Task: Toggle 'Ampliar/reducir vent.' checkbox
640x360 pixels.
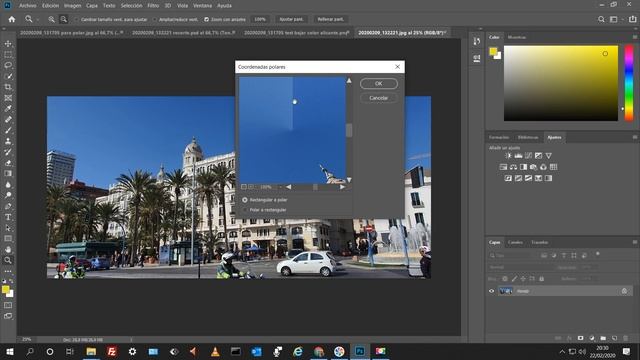Action: point(155,19)
